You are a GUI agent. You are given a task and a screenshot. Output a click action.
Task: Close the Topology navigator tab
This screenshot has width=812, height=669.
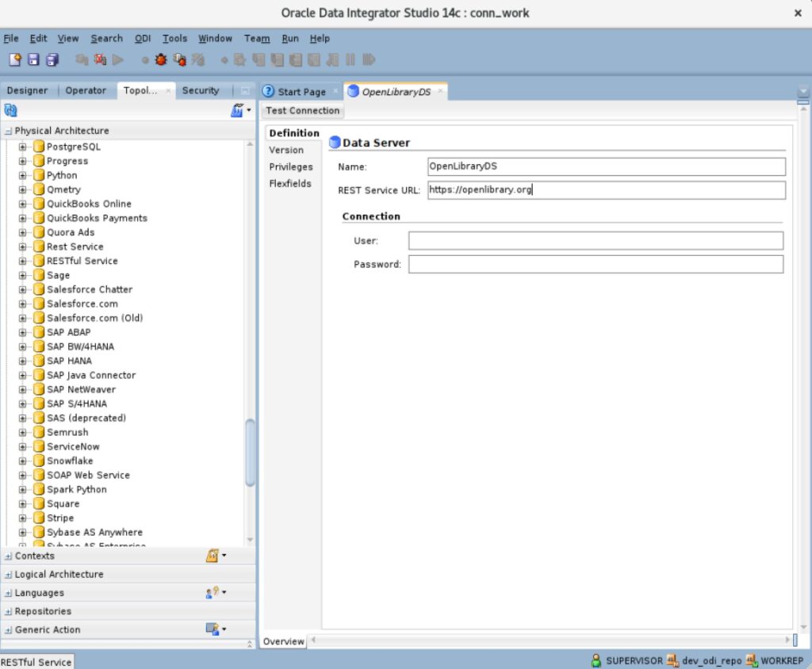(168, 90)
